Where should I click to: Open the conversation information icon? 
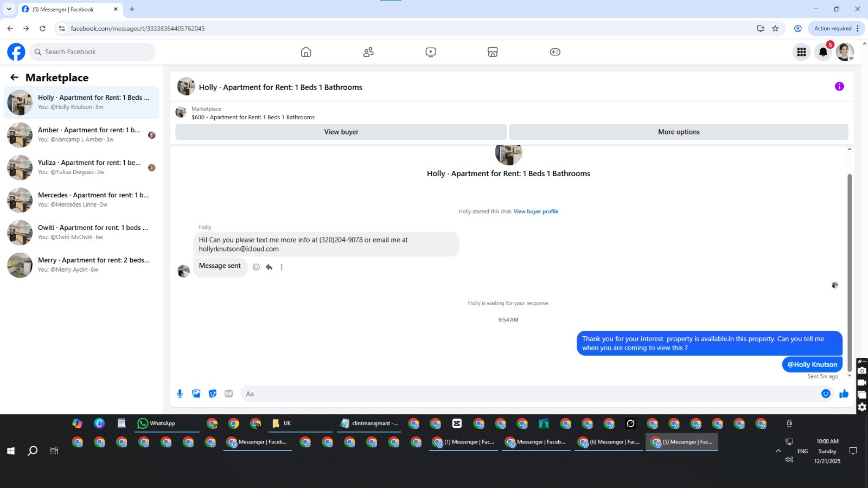839,86
